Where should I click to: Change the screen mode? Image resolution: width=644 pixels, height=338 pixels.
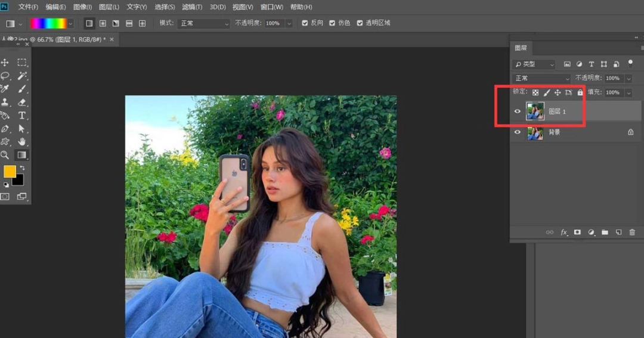tap(22, 197)
